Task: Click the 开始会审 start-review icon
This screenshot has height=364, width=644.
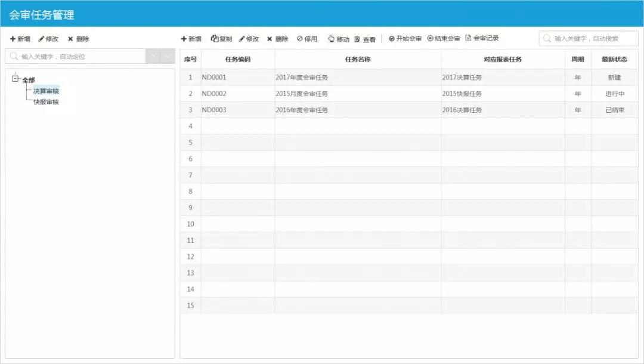Action: point(406,39)
